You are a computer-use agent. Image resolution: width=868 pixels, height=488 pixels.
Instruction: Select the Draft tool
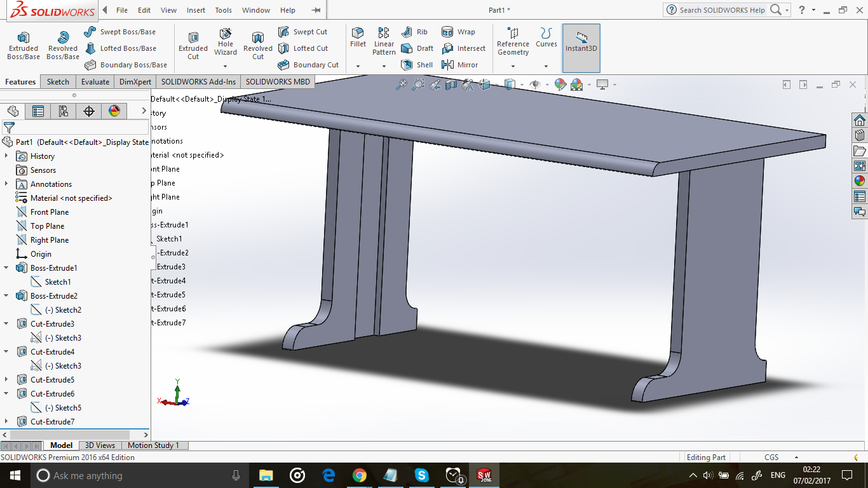417,48
